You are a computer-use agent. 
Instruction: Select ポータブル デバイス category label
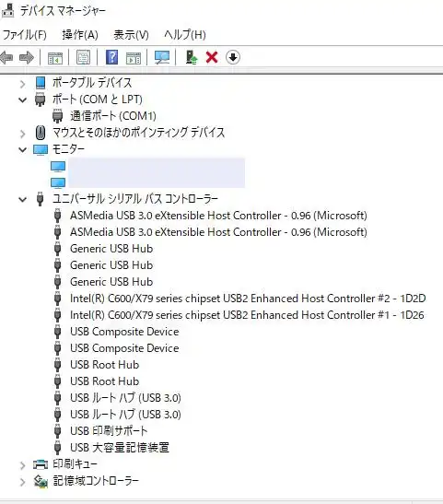point(92,83)
